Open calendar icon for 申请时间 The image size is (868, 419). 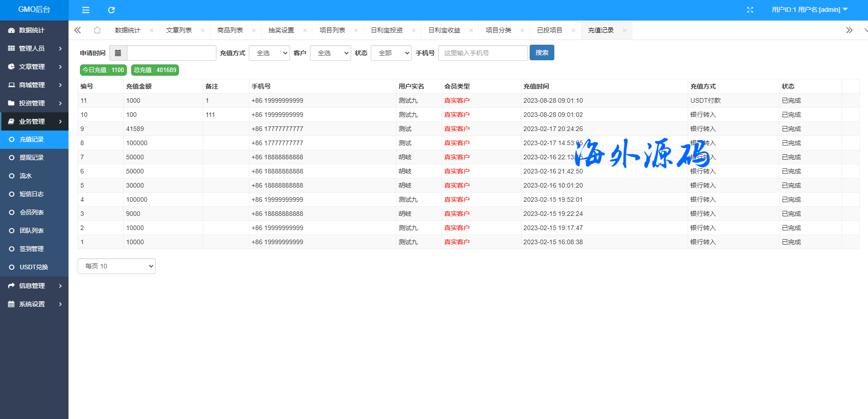tap(118, 53)
